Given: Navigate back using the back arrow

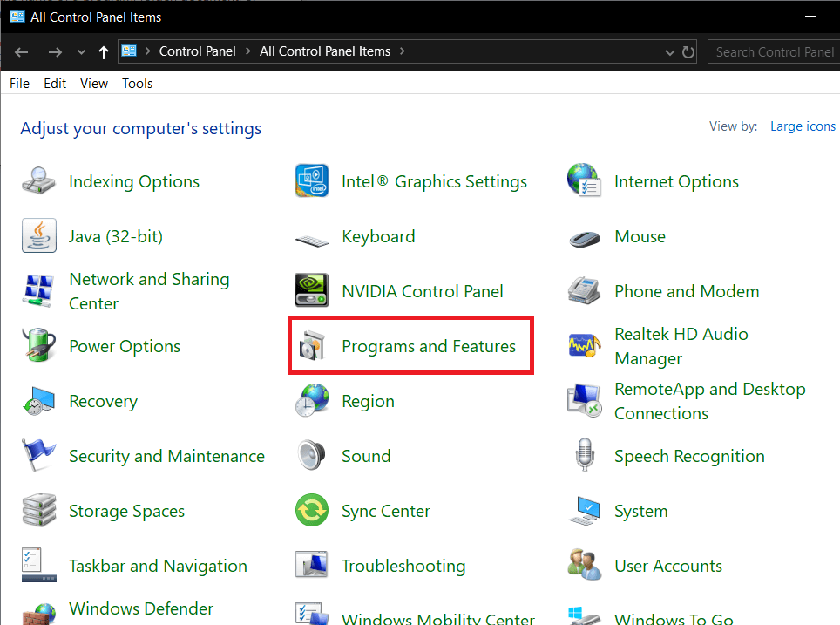Looking at the screenshot, I should tap(21, 51).
